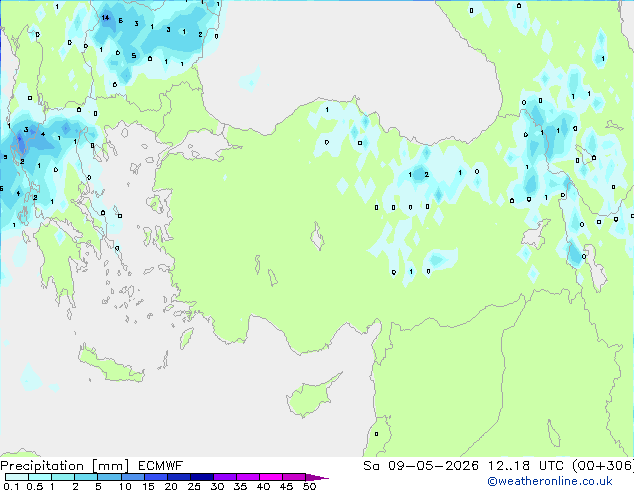Click the 30–35 mm purple legend swatch

(x=224, y=477)
